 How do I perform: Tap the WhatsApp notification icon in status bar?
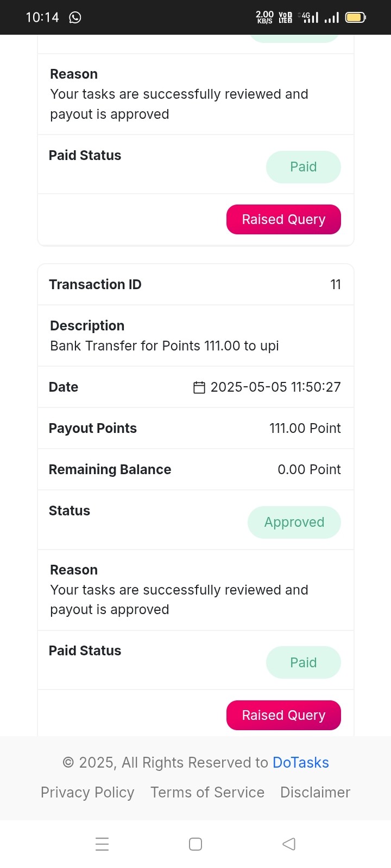(x=75, y=17)
